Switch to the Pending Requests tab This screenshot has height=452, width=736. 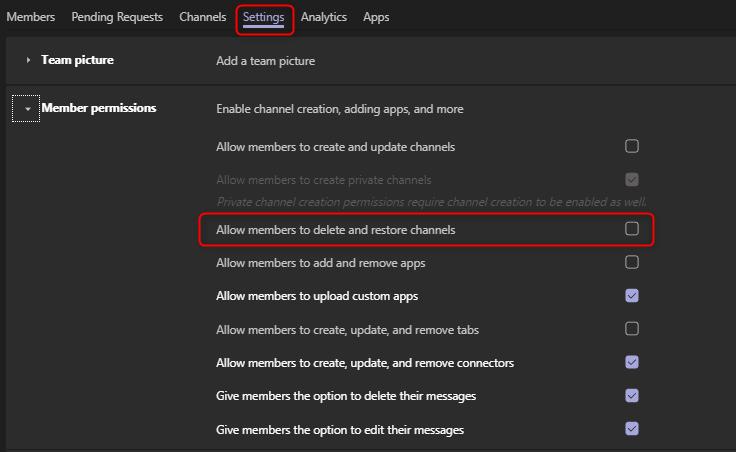pos(117,17)
